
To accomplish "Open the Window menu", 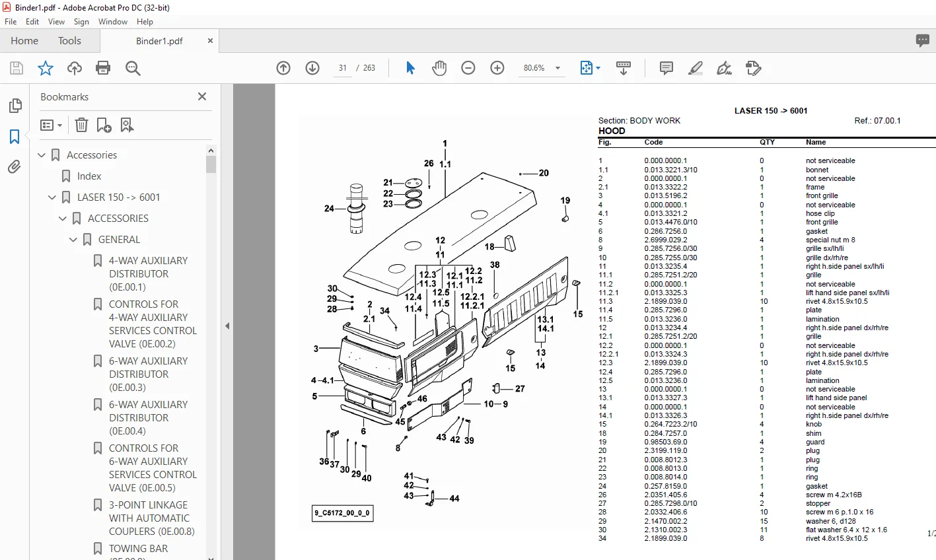I will point(113,22).
